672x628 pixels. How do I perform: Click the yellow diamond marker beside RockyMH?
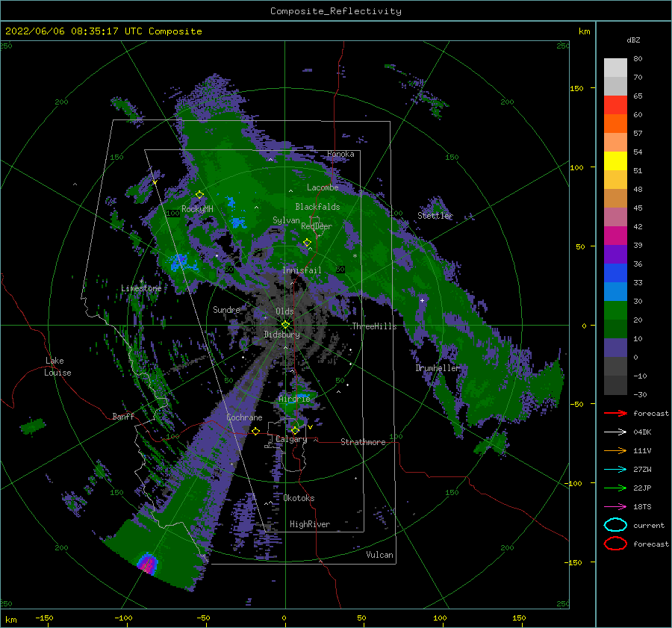pyautogui.click(x=199, y=195)
